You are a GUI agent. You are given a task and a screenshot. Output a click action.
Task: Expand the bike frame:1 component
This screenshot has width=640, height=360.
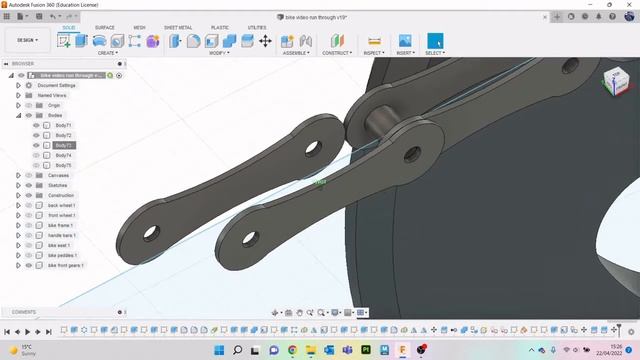18,225
